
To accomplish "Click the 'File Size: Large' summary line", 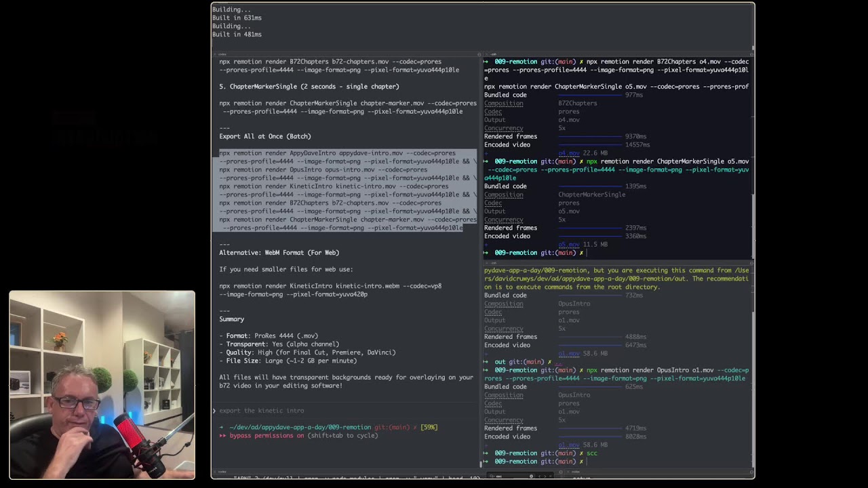I will point(288,361).
